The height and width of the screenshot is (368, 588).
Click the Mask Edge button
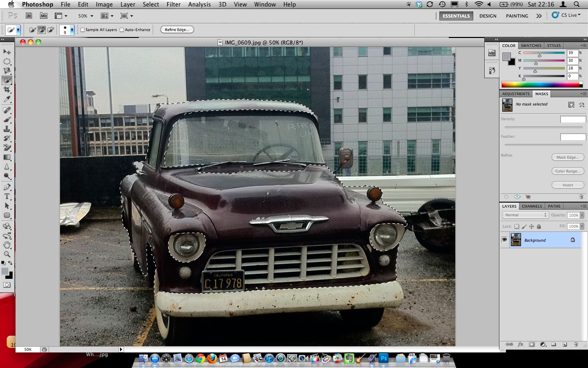tap(568, 157)
